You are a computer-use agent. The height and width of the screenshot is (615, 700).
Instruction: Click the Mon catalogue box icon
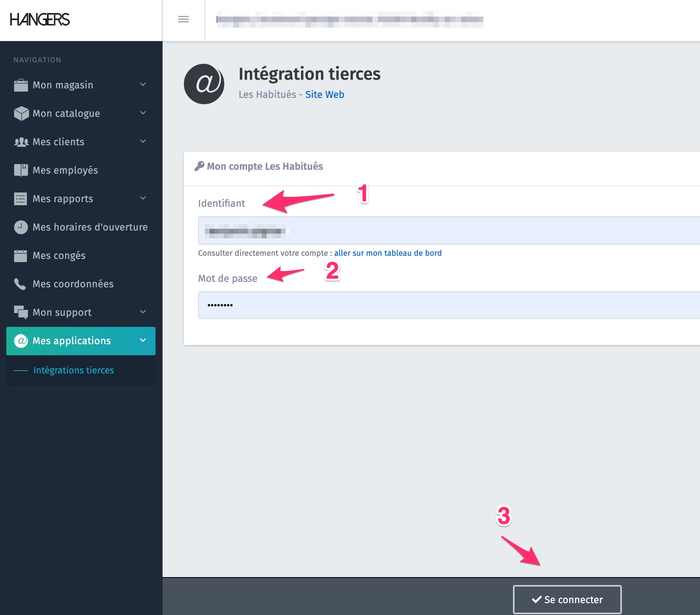click(x=21, y=113)
